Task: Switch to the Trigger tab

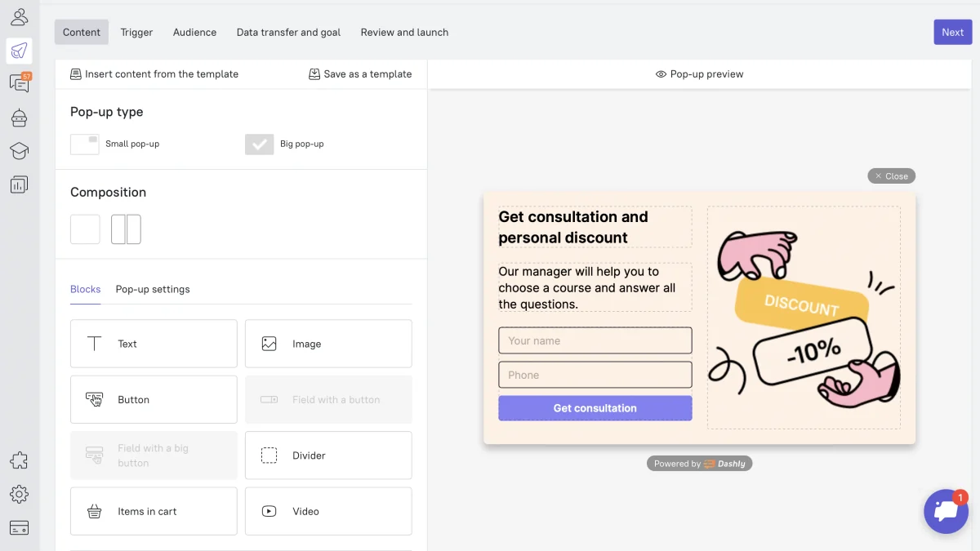Action: [136, 33]
